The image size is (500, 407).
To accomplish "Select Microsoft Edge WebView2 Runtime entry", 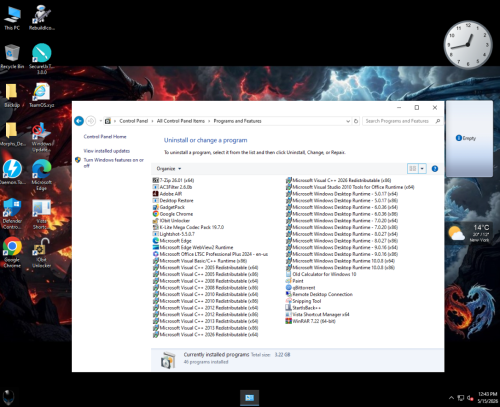I will 193,247.
